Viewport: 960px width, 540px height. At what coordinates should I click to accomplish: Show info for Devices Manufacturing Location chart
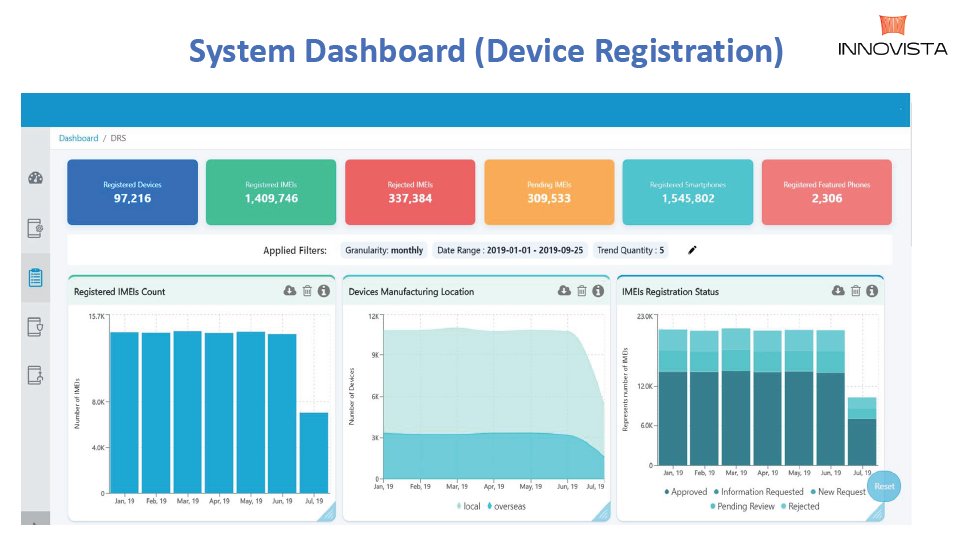(598, 291)
